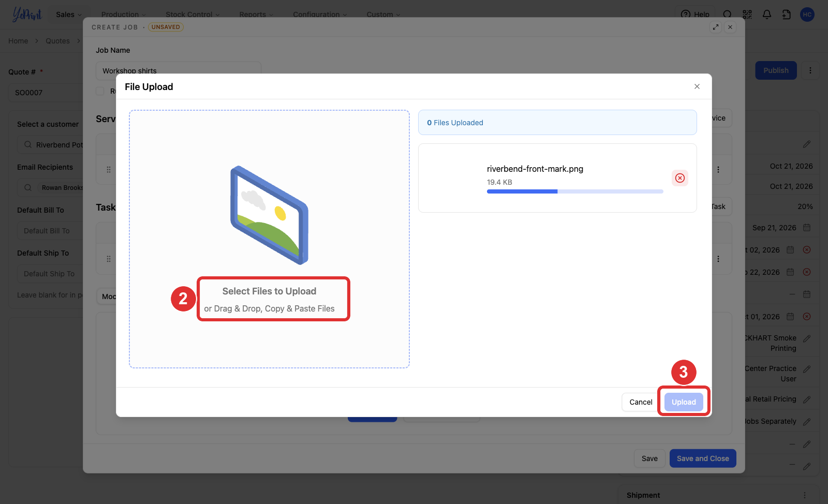This screenshot has height=504, width=828.
Task: Toggle the checkbox under Job Name
Action: point(100,91)
